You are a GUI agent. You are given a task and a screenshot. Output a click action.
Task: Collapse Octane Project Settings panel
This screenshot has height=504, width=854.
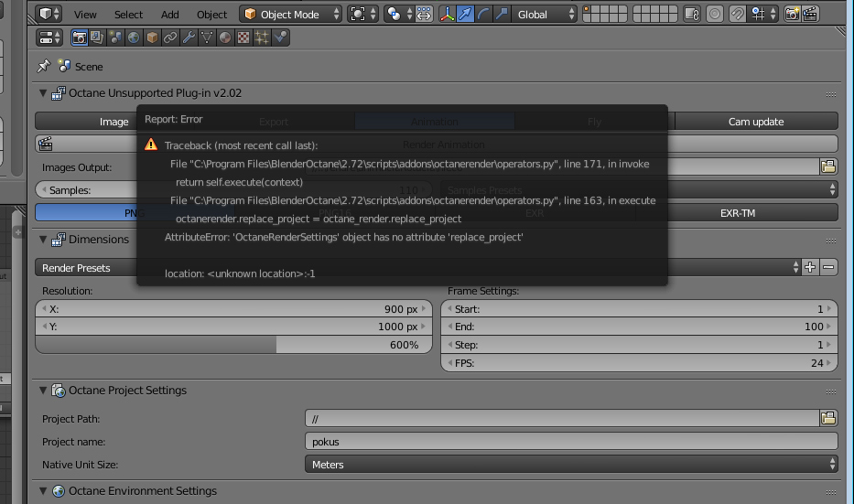43,391
